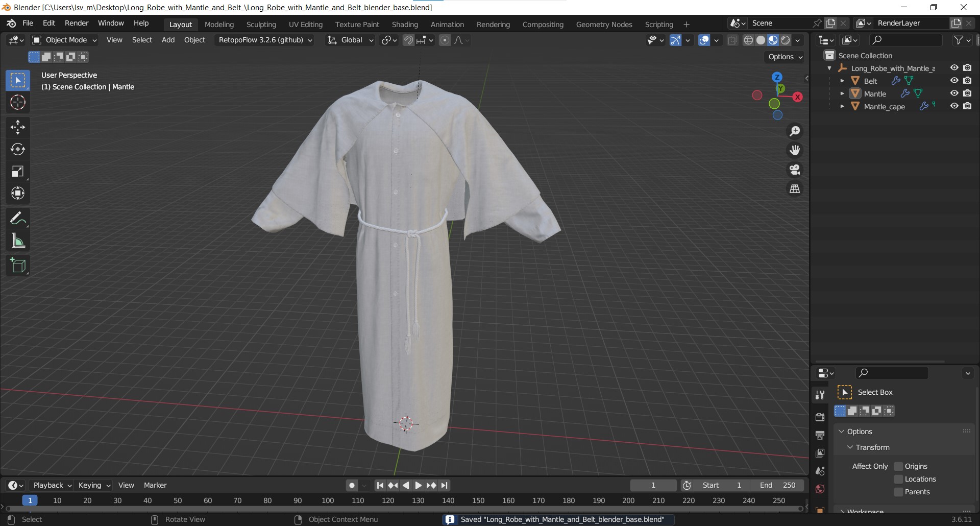Open the Object Mode dropdown
Image resolution: width=980 pixels, height=526 pixels.
point(64,40)
